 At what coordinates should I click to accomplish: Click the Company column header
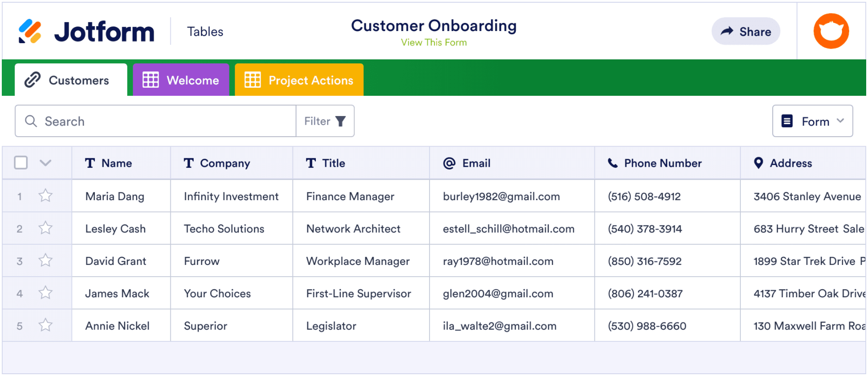(x=225, y=163)
